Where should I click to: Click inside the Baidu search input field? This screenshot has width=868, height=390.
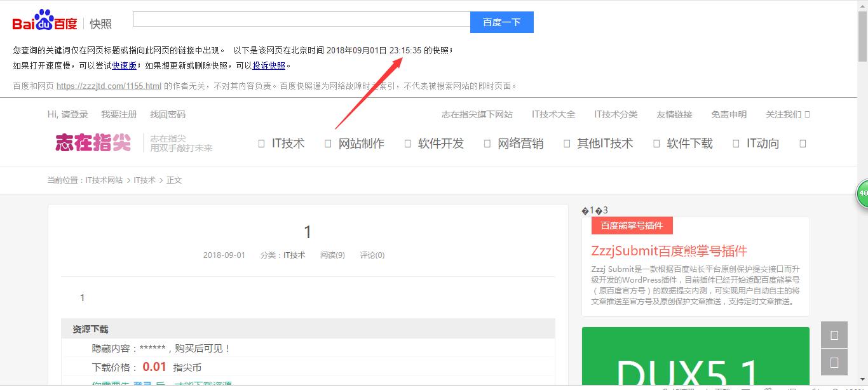click(x=299, y=20)
